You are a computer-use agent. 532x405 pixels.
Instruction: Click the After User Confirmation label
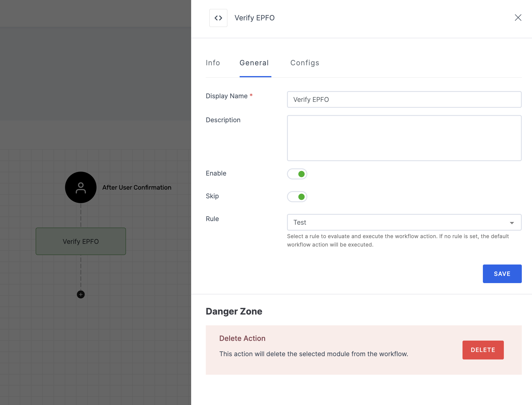click(x=137, y=188)
